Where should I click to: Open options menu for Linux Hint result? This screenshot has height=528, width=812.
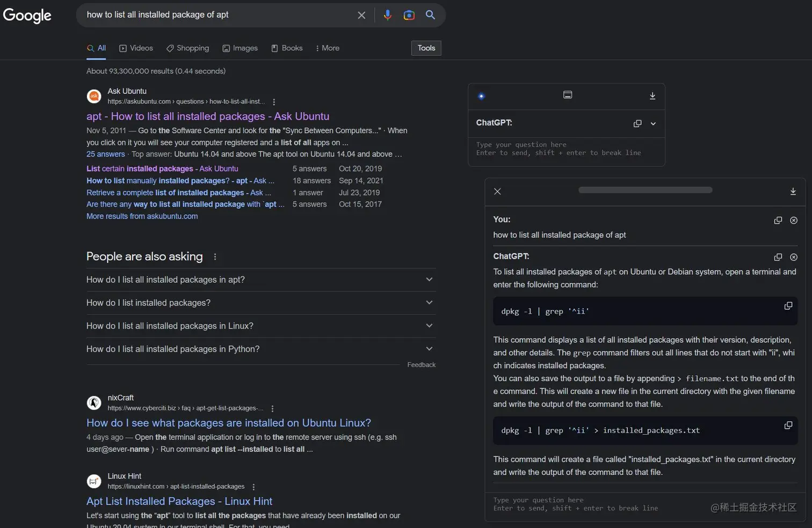point(253,487)
